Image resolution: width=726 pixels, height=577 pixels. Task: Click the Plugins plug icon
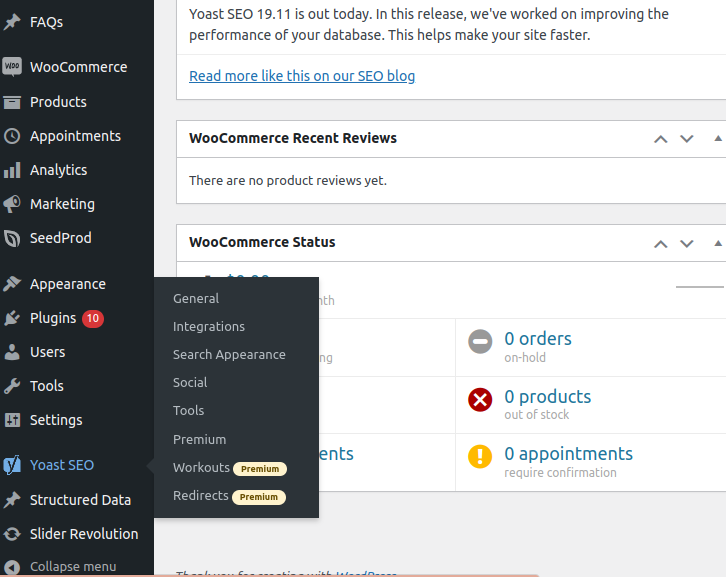pos(12,318)
